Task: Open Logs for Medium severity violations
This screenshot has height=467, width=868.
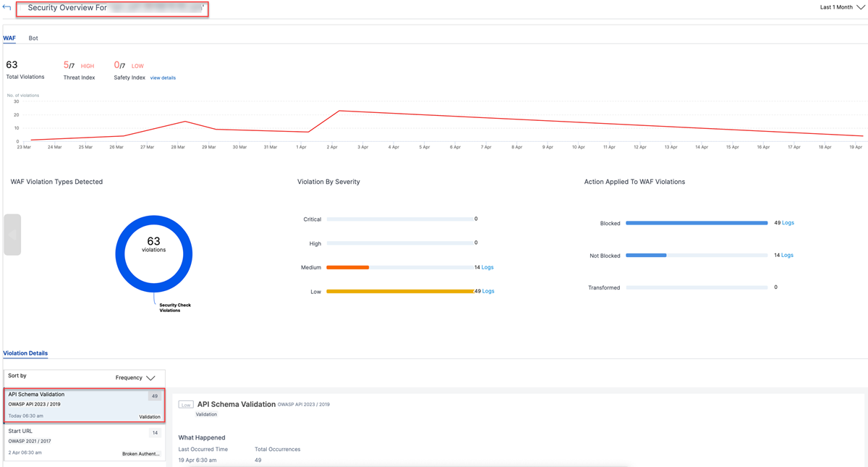Action: click(488, 267)
